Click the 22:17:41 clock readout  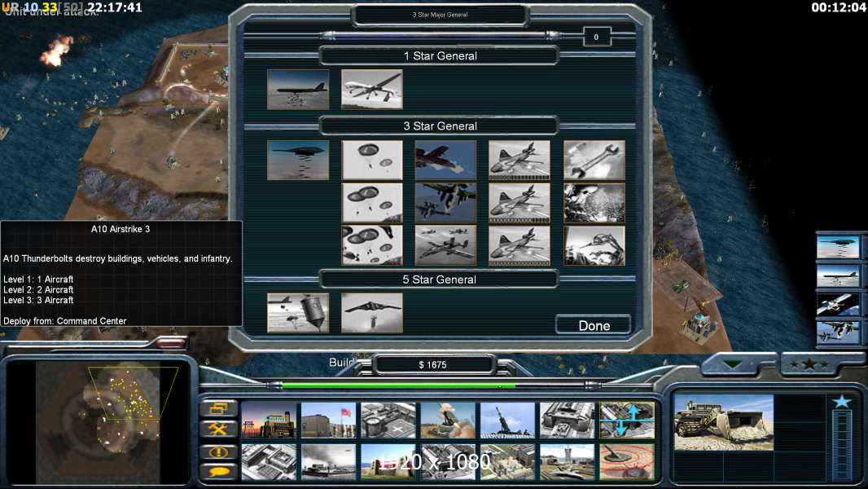(115, 7)
